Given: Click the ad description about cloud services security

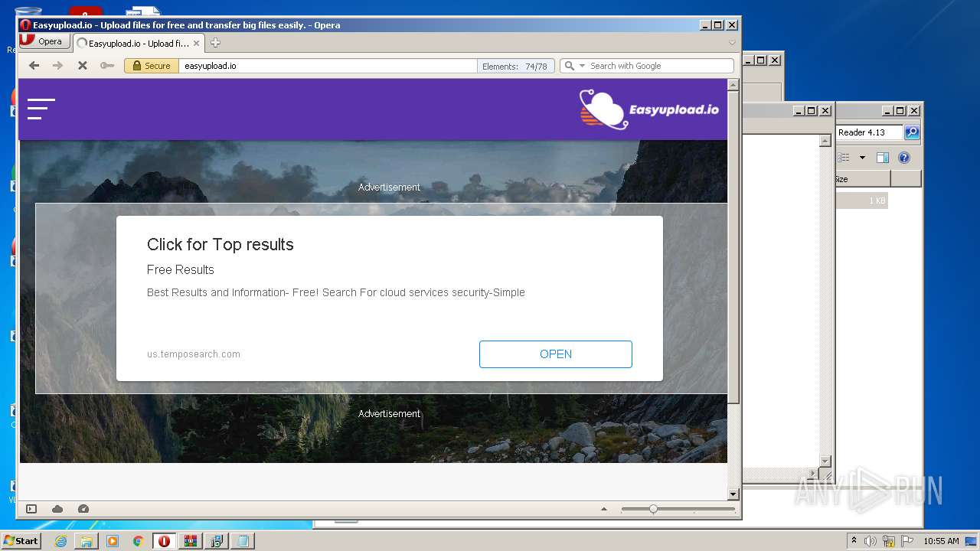Looking at the screenshot, I should click(x=336, y=292).
